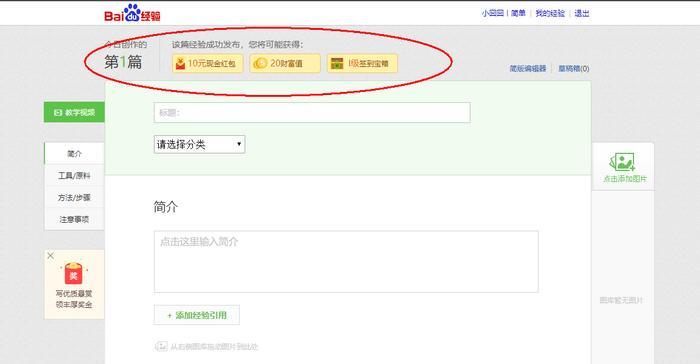Switch to the 注意事项 sidebar tab
700x364 pixels.
click(74, 219)
